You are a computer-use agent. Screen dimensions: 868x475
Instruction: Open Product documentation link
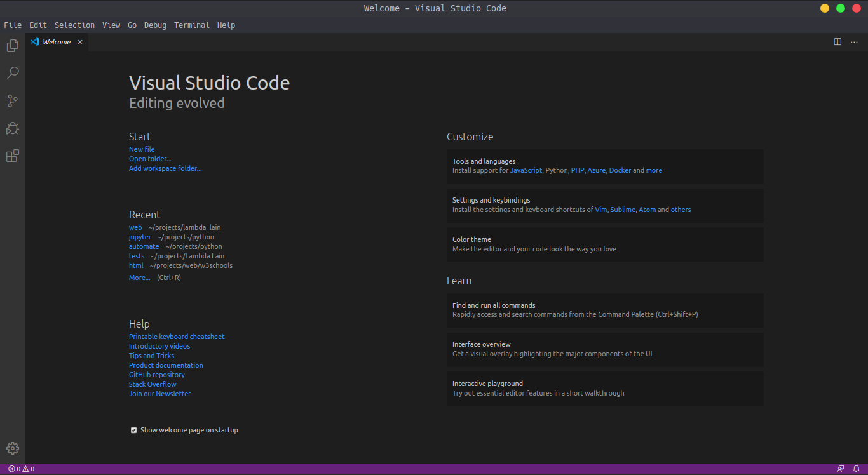pyautogui.click(x=166, y=365)
